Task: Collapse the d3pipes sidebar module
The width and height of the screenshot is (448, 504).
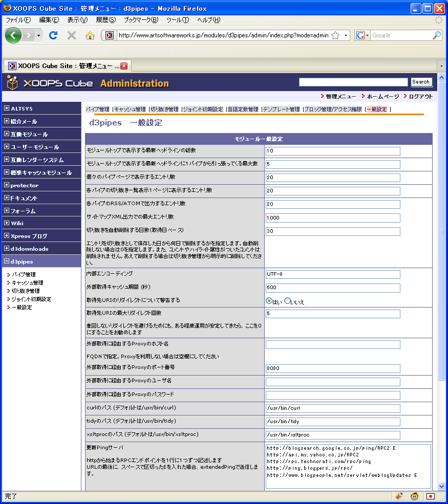Action: coord(6,261)
